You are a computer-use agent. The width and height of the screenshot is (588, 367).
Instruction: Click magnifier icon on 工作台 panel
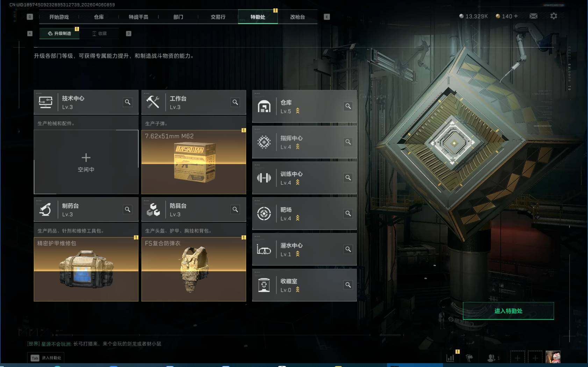[235, 102]
